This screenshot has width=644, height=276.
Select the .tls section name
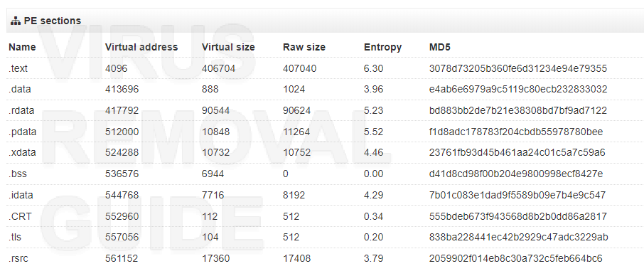point(16,238)
